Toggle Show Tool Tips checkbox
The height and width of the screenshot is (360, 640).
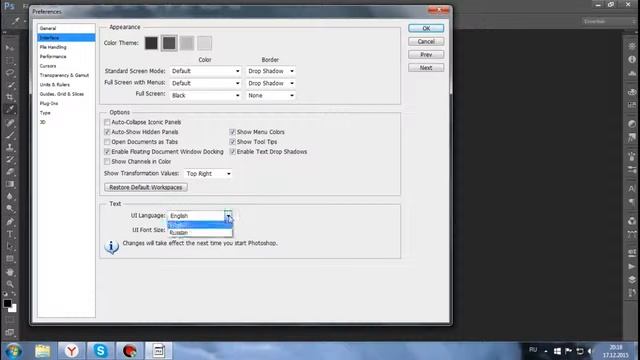(x=233, y=142)
